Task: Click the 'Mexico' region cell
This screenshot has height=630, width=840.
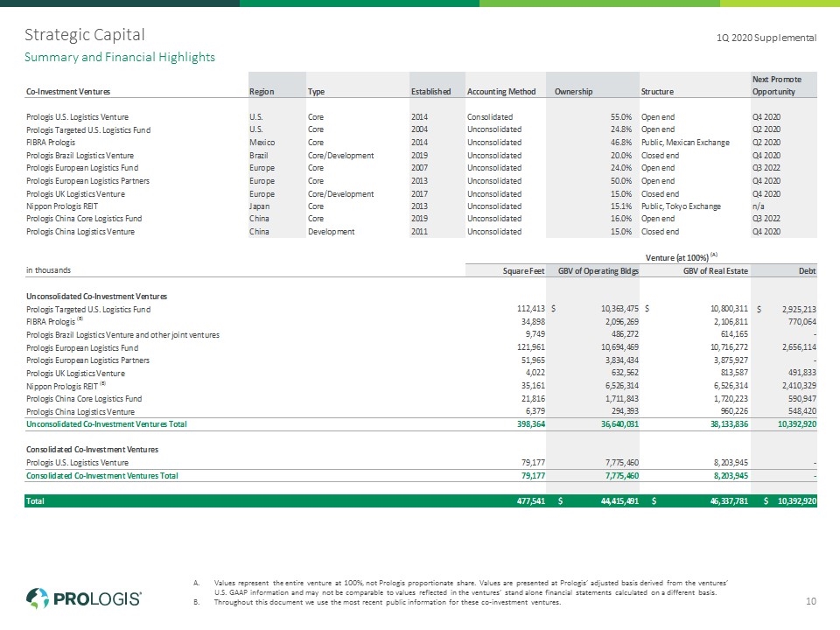Action: tap(262, 143)
